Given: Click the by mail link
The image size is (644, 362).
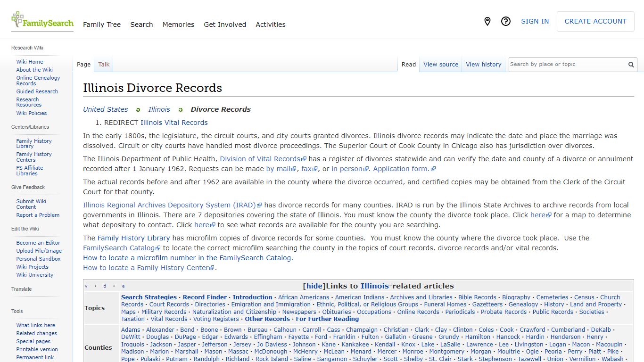Looking at the screenshot, I should (281, 169).
